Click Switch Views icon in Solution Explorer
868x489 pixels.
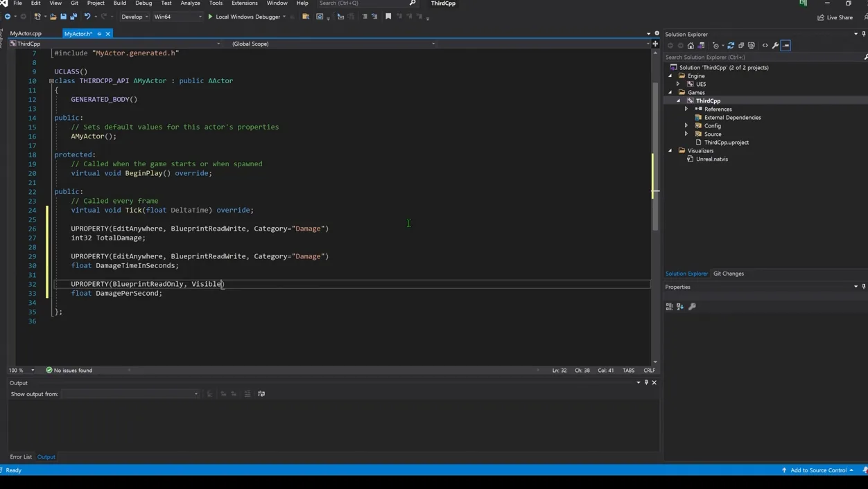(701, 46)
